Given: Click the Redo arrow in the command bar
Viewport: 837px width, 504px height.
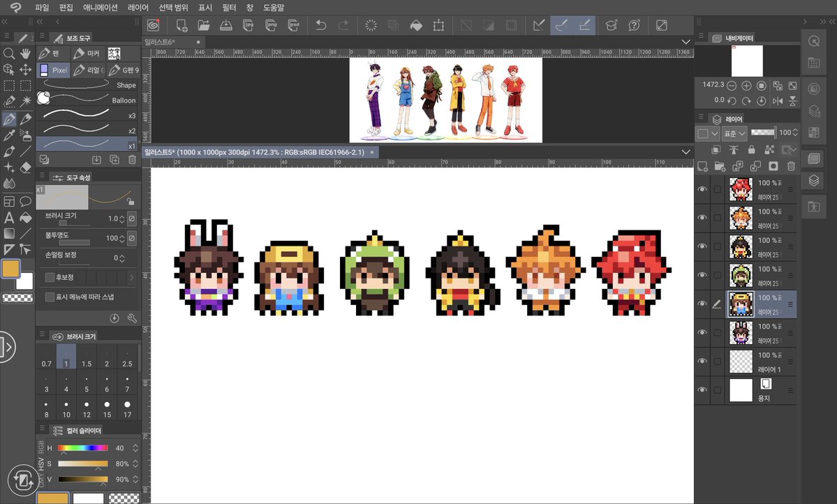Looking at the screenshot, I should tap(343, 25).
